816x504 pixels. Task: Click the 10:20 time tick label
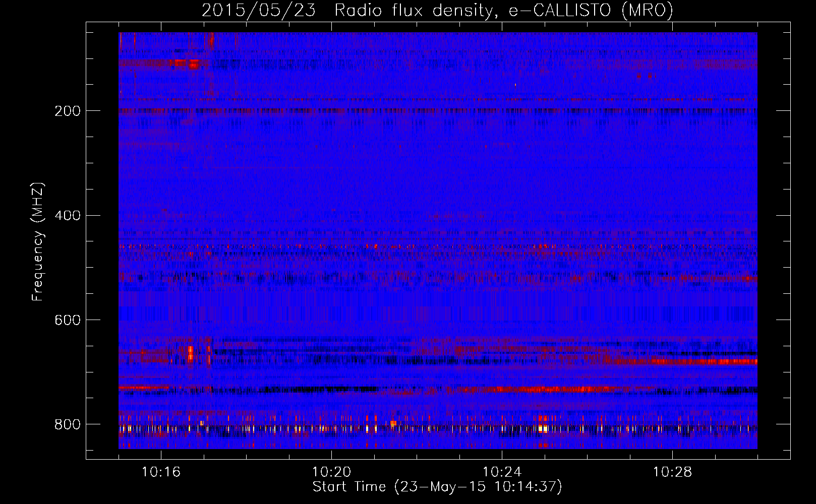332,472
